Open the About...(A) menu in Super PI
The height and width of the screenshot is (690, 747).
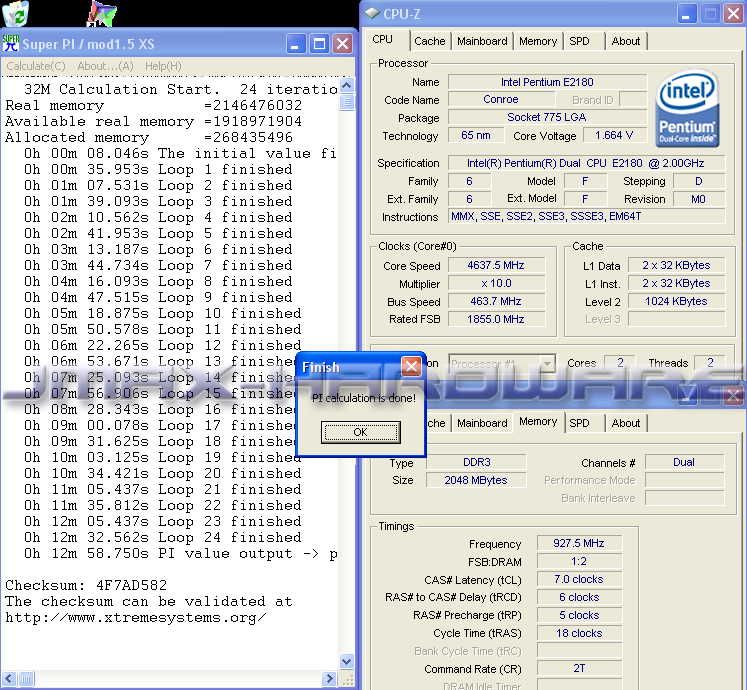point(105,66)
